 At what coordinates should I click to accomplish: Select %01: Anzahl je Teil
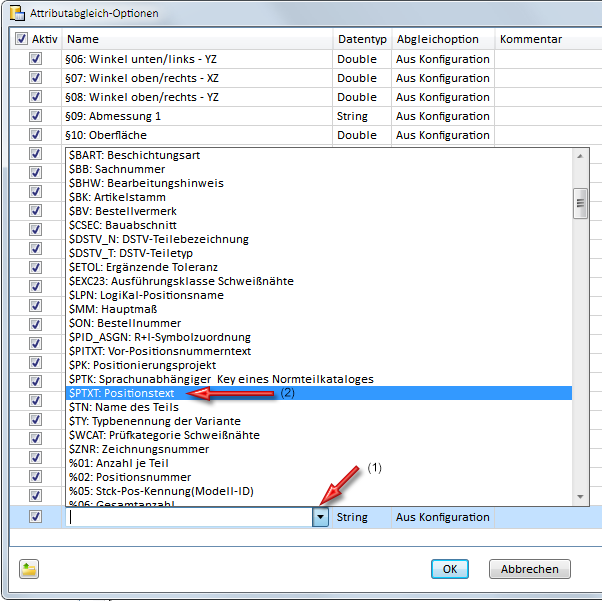[x=319, y=463]
